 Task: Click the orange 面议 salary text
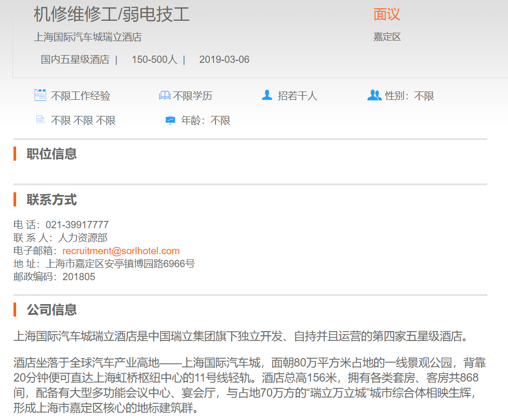coord(386,15)
